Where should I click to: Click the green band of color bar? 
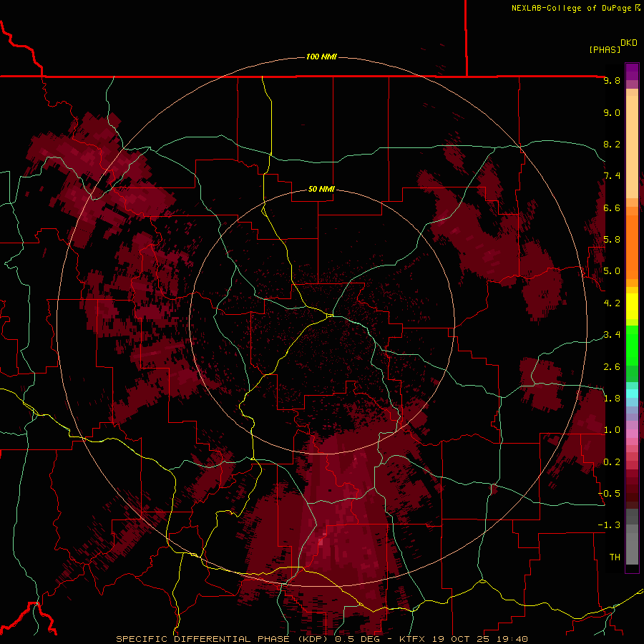point(632,346)
